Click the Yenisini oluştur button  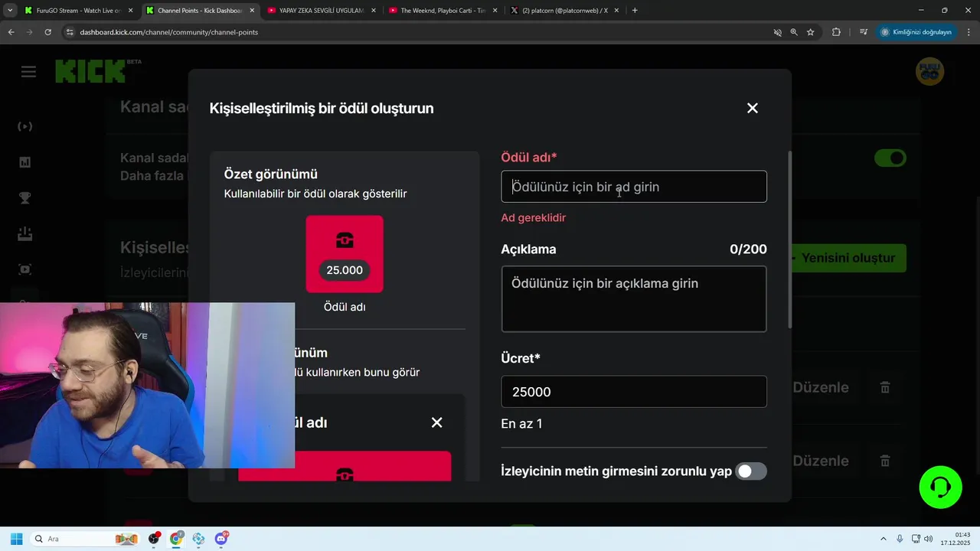tap(848, 258)
